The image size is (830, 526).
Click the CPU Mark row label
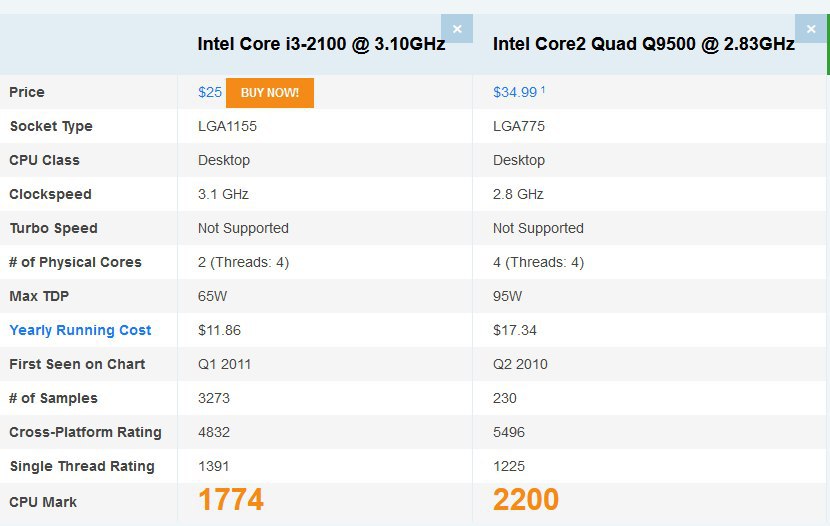pos(43,502)
